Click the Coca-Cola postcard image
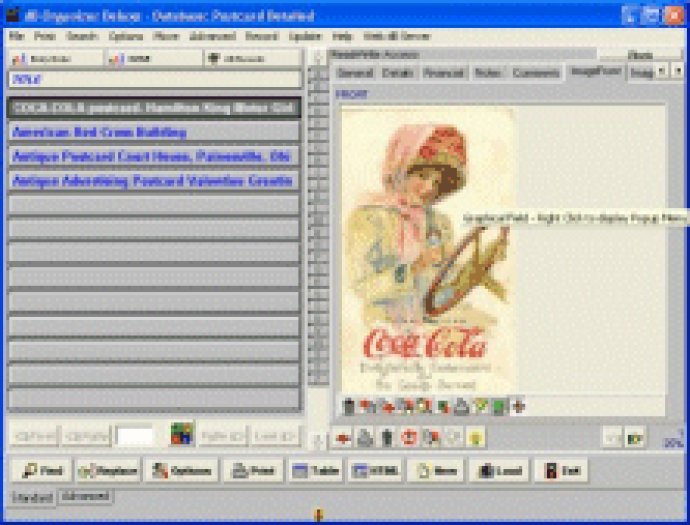690x525 pixels. pyautogui.click(x=429, y=250)
